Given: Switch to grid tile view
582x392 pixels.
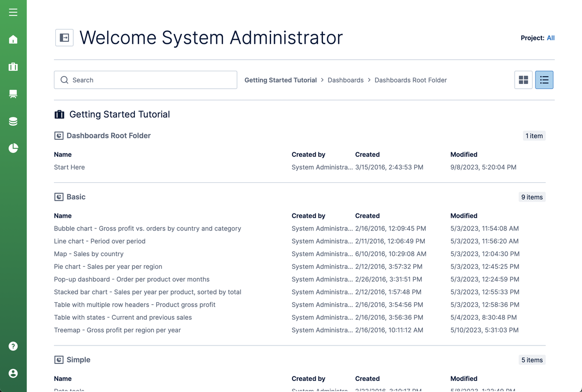Looking at the screenshot, I should click(523, 80).
